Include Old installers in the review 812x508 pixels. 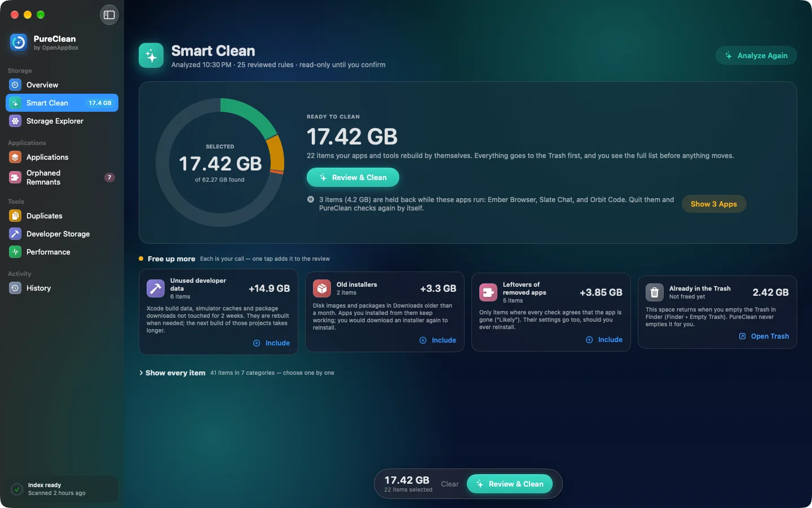click(x=438, y=340)
